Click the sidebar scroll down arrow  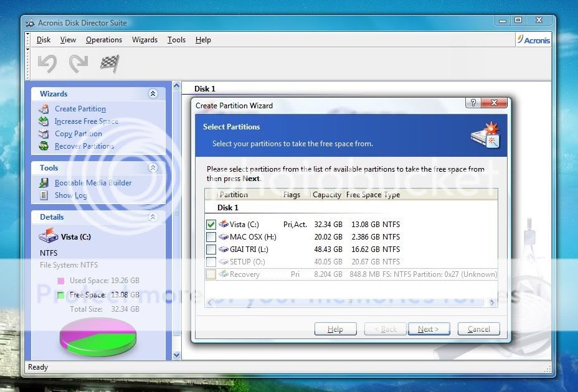[x=176, y=355]
